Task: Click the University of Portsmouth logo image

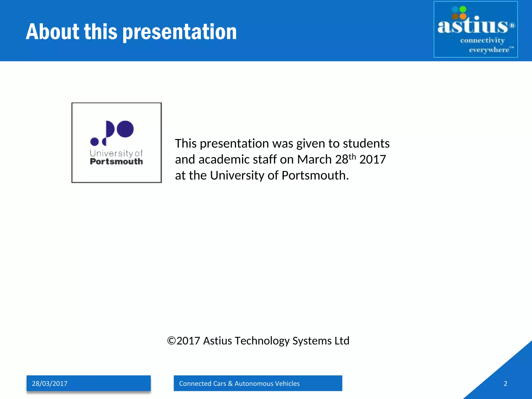Action: coord(116,143)
